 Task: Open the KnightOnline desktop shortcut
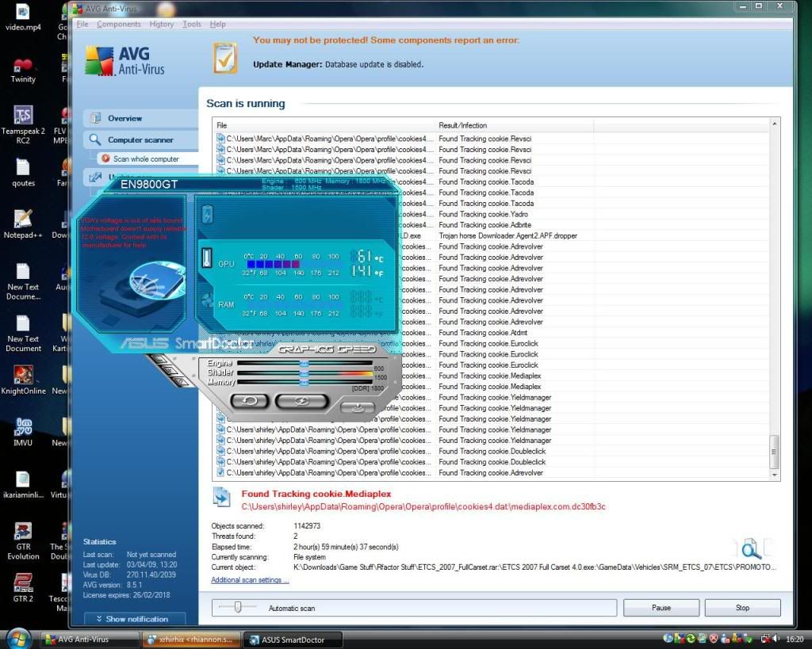[x=23, y=380]
